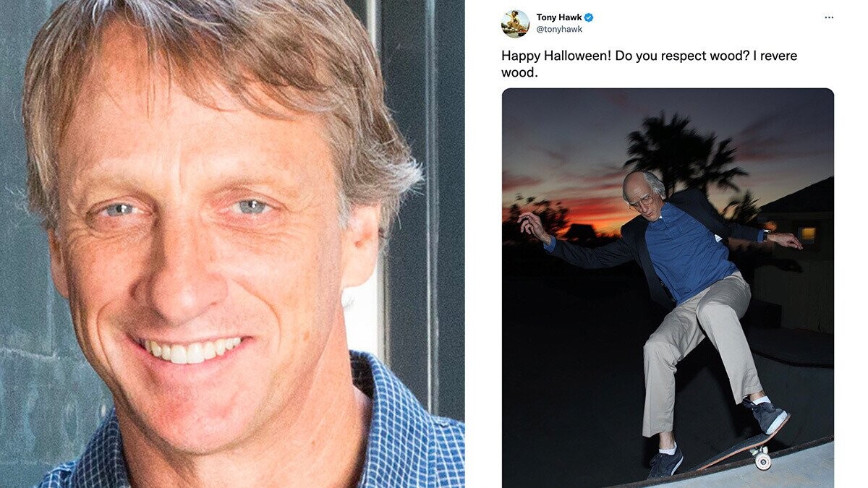
Task: Open Tony Hawk's profile avatar
Action: (514, 23)
